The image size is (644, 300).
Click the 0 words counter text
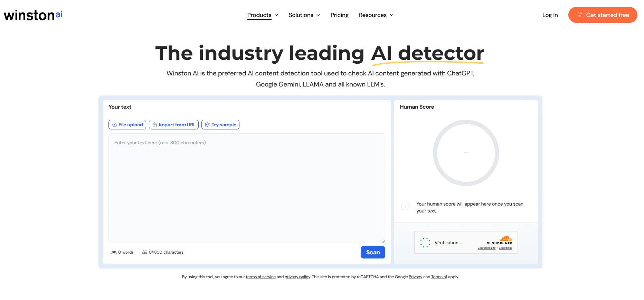126,252
